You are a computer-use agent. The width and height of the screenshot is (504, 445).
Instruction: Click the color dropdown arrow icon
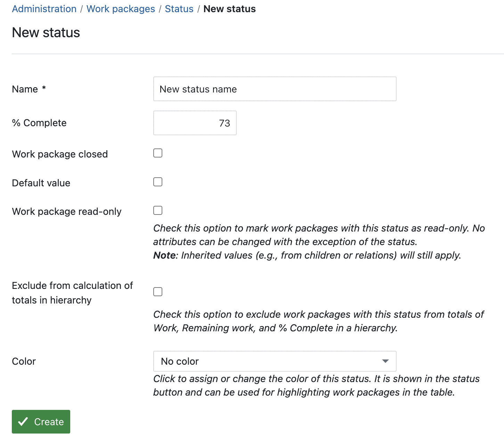[x=385, y=361]
